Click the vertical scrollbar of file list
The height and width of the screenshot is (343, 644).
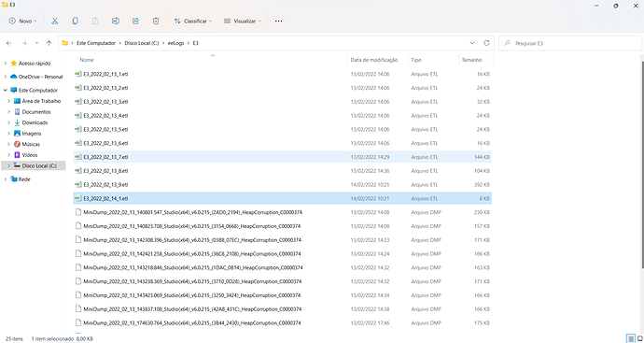click(x=641, y=164)
